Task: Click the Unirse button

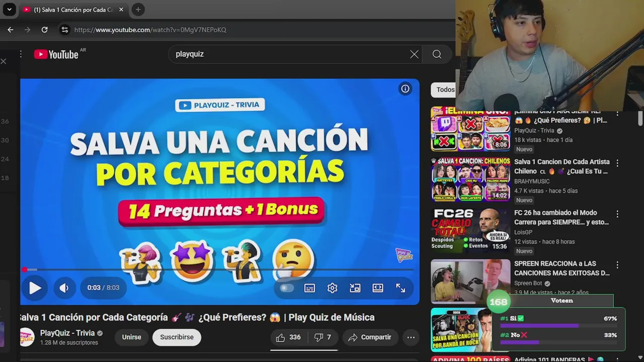Action: click(131, 337)
